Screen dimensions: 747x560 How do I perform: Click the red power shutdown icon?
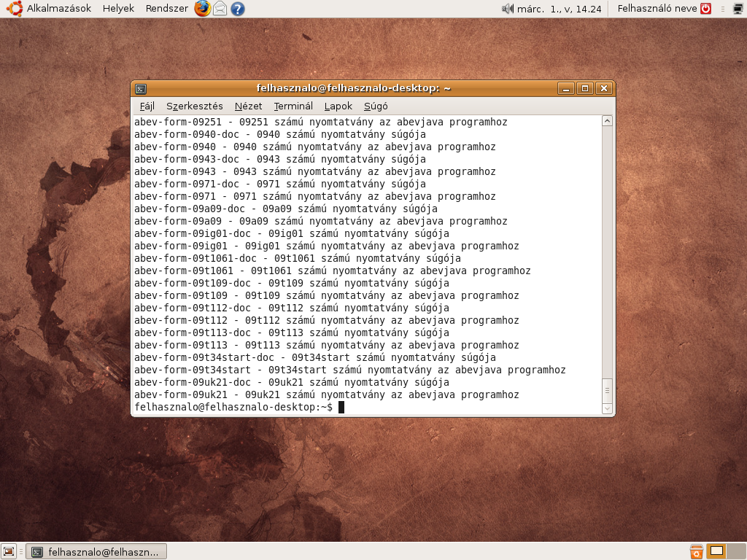(x=705, y=9)
